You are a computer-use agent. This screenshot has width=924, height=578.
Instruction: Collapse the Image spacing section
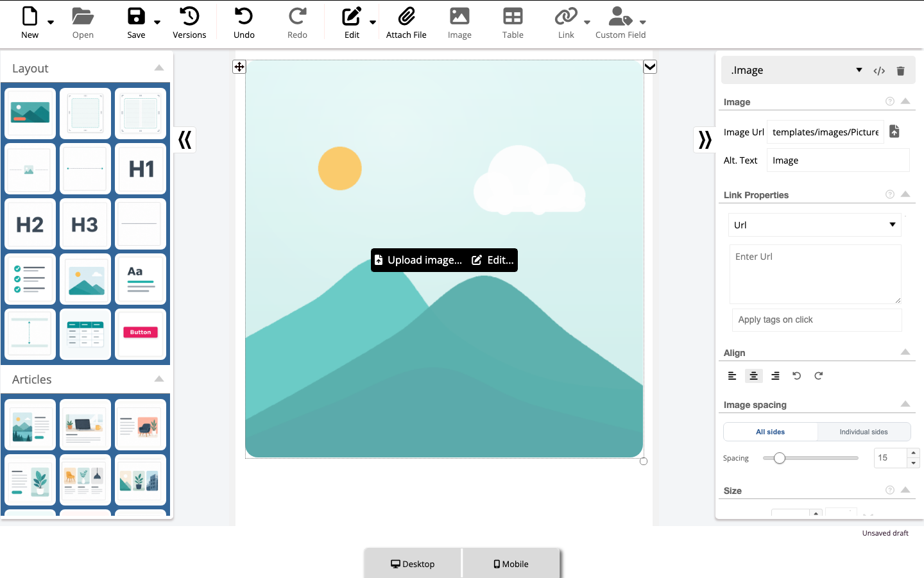(x=905, y=404)
